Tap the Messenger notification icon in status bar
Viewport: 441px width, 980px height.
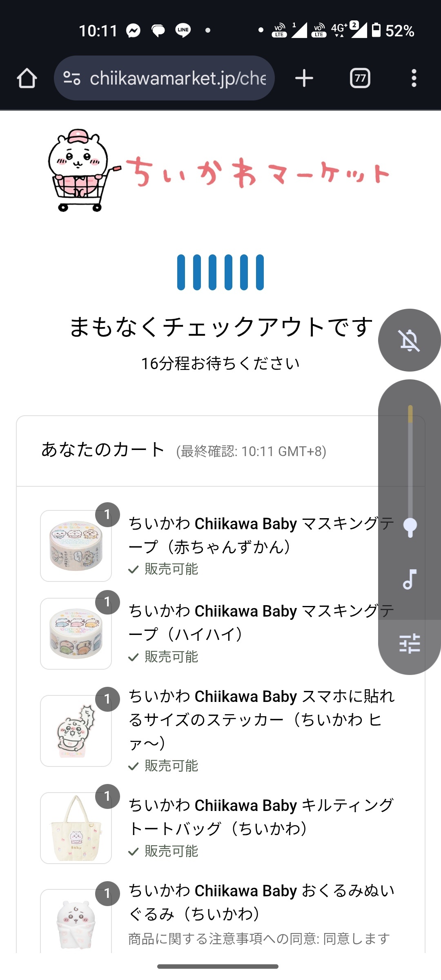[x=133, y=30]
